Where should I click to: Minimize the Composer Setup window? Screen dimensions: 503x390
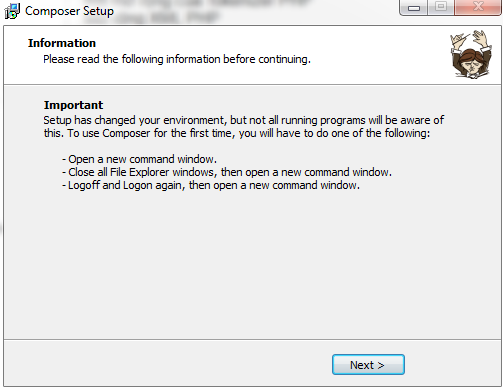[x=414, y=7]
